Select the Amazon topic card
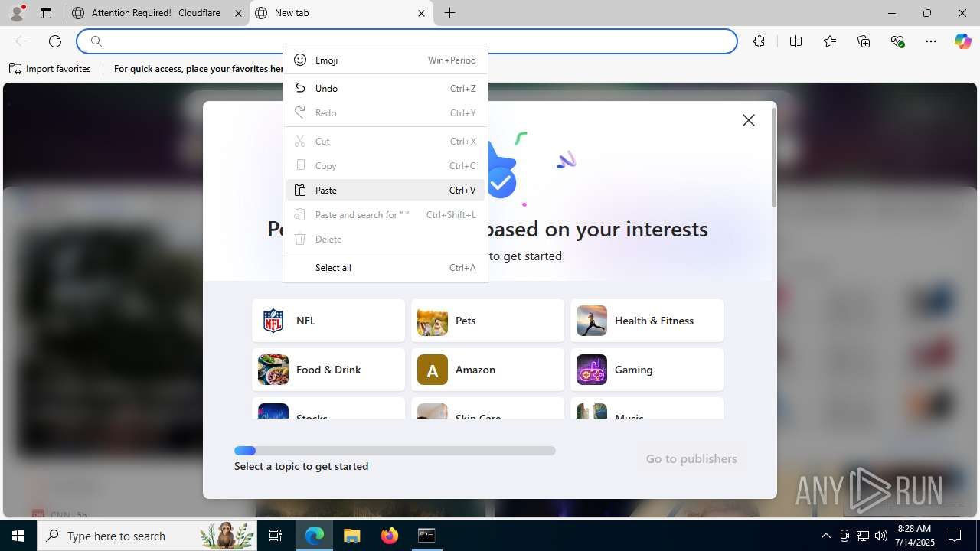Image resolution: width=980 pixels, height=551 pixels. 488,370
